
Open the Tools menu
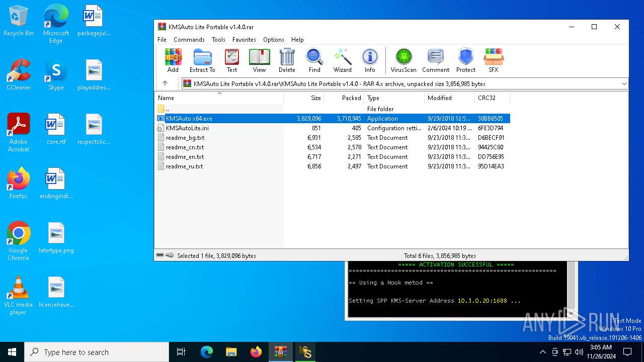(218, 40)
